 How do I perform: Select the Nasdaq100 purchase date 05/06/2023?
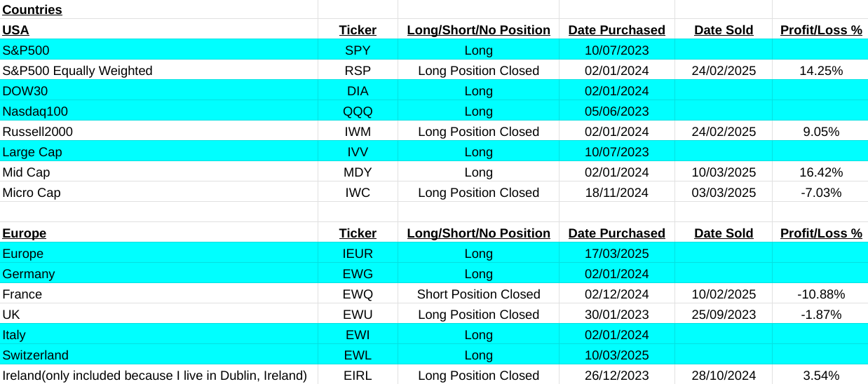coord(616,111)
